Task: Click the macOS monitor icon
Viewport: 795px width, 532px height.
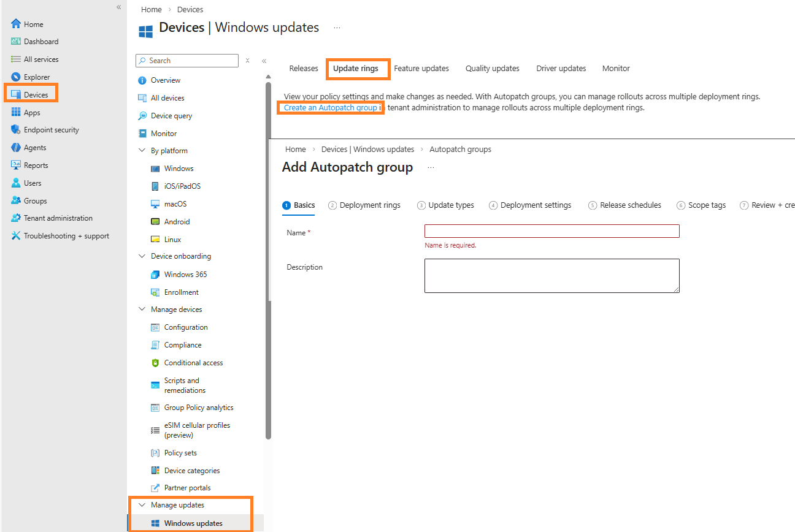Action: coord(155,204)
